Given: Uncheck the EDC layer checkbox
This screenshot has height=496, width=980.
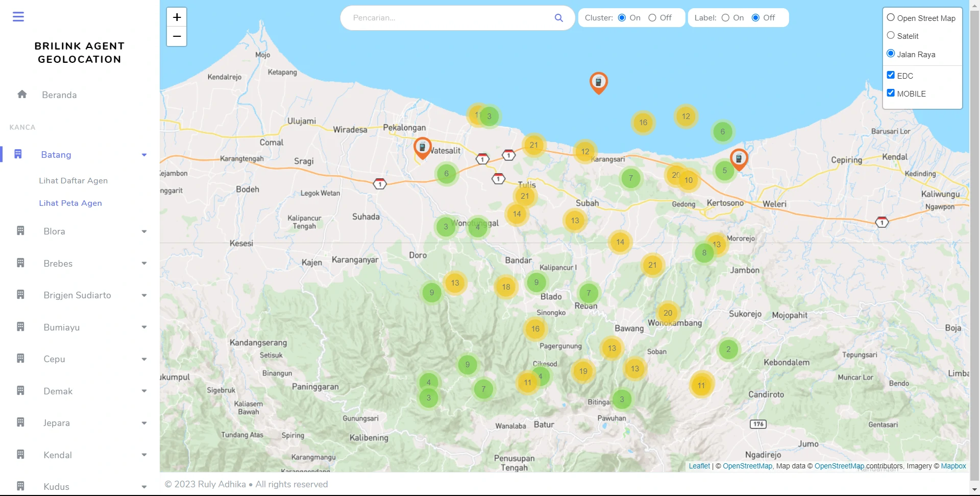Looking at the screenshot, I should tap(891, 75).
